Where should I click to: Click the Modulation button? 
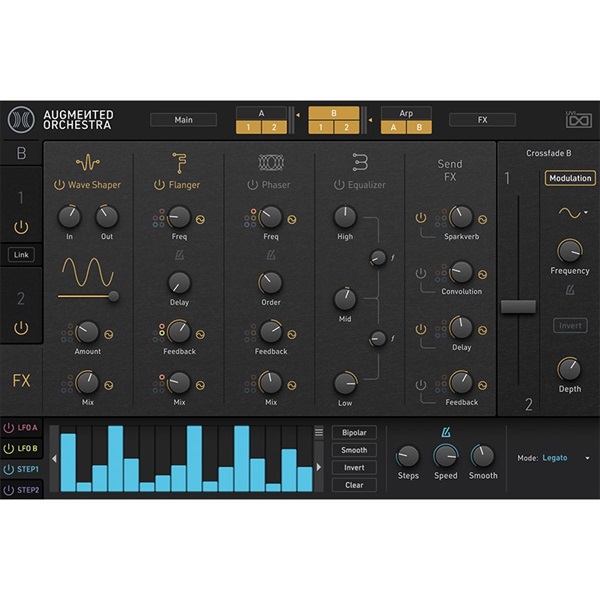(x=570, y=178)
